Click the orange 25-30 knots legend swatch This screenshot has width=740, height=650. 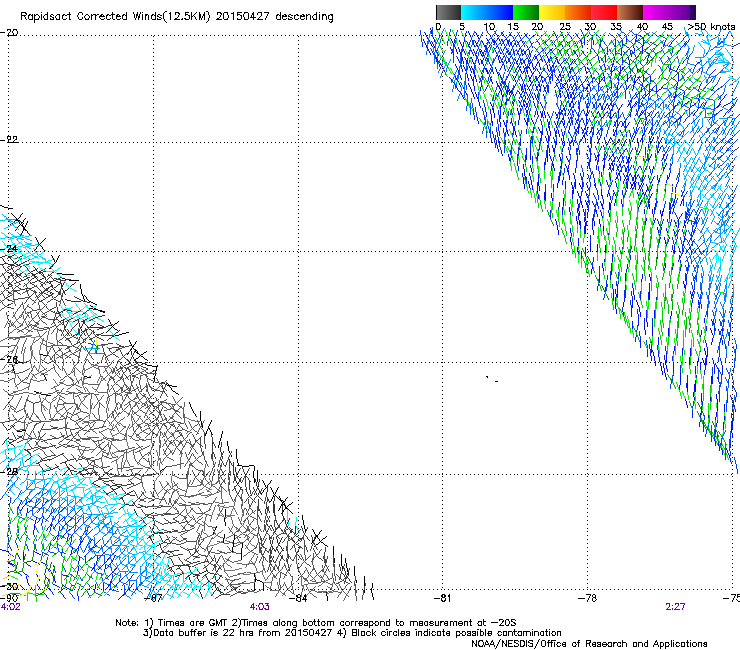[x=578, y=12]
